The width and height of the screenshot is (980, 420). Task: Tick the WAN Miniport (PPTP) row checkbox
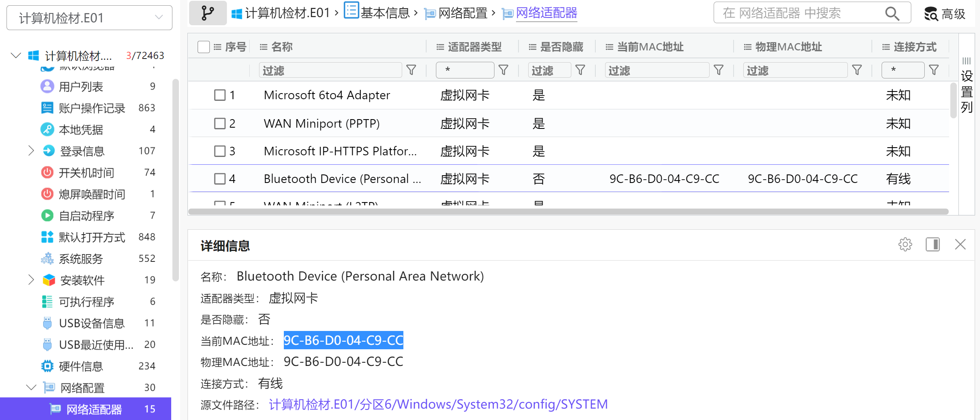[220, 123]
